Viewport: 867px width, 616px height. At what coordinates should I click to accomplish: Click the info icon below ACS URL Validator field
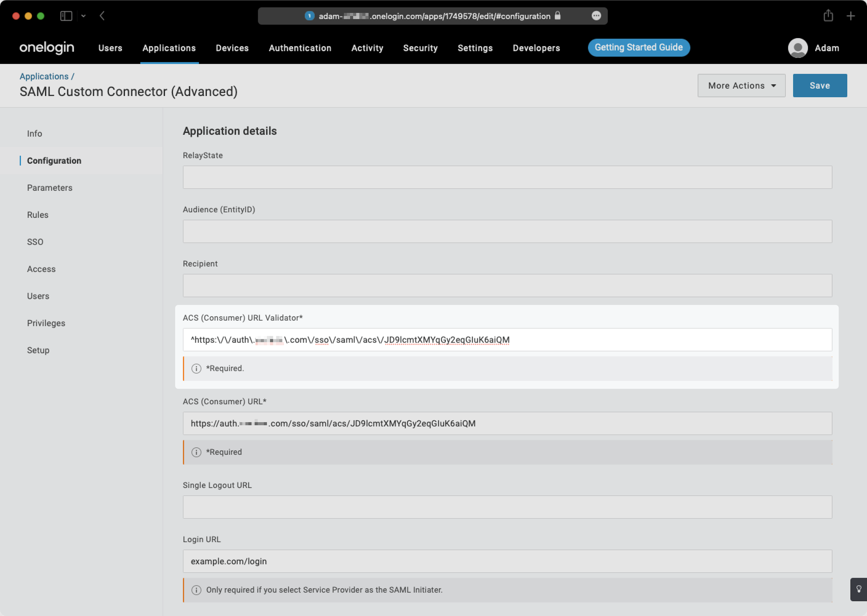point(196,368)
